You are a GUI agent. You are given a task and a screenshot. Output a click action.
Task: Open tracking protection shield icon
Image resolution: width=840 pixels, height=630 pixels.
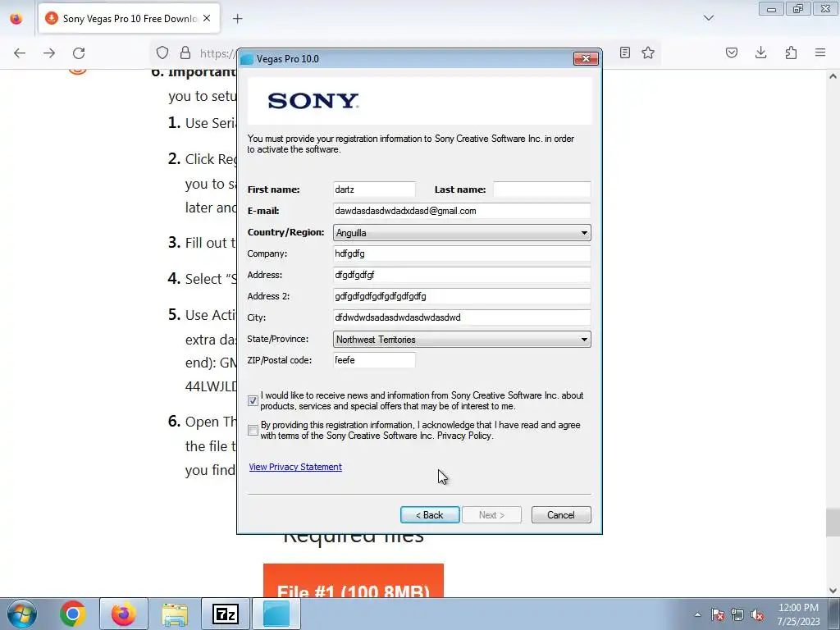click(162, 52)
